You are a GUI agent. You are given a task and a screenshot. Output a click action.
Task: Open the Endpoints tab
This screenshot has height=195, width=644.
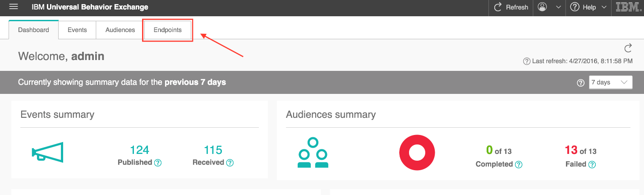[x=167, y=30]
